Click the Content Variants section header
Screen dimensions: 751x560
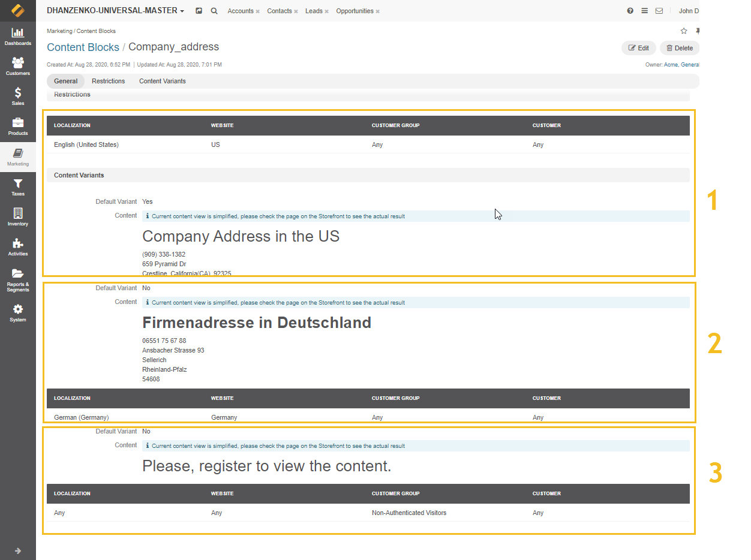click(368, 175)
